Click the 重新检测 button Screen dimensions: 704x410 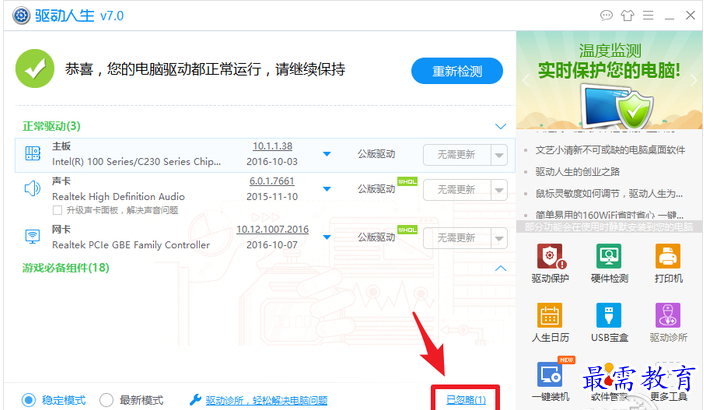coord(457,71)
